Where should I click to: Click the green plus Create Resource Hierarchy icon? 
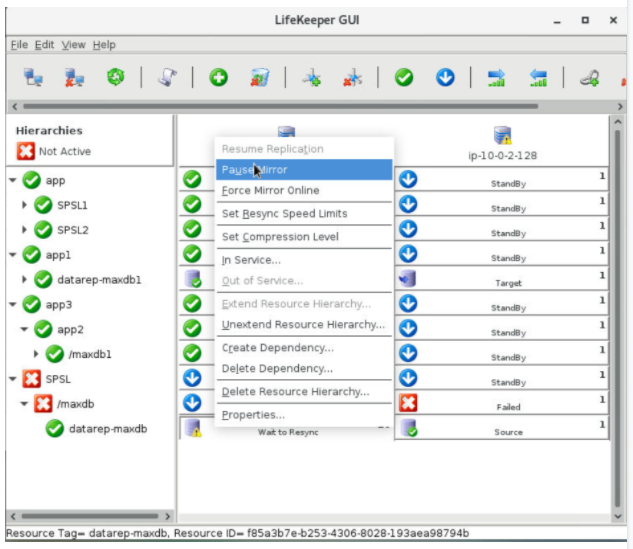coord(218,77)
